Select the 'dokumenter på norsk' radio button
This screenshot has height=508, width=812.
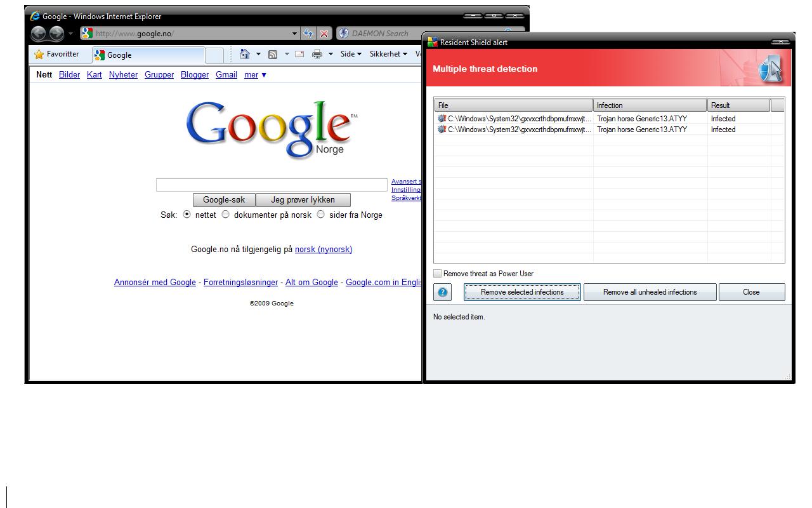(x=225, y=215)
